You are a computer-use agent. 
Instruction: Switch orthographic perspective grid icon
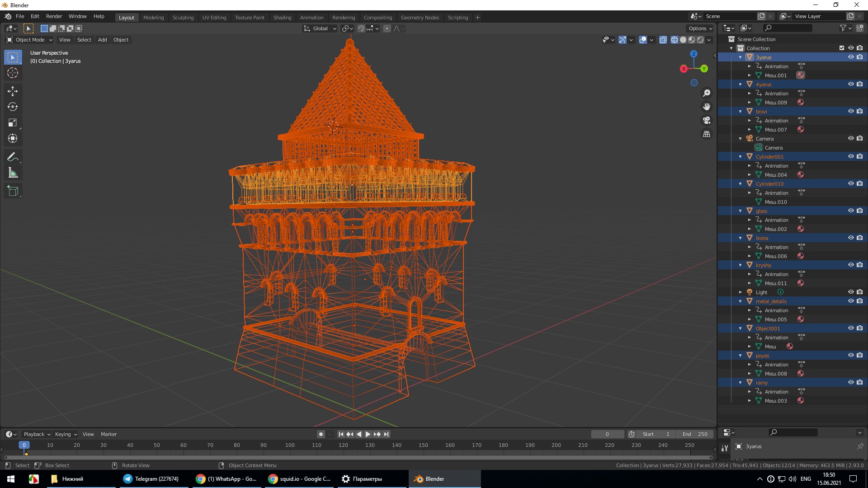coord(707,134)
